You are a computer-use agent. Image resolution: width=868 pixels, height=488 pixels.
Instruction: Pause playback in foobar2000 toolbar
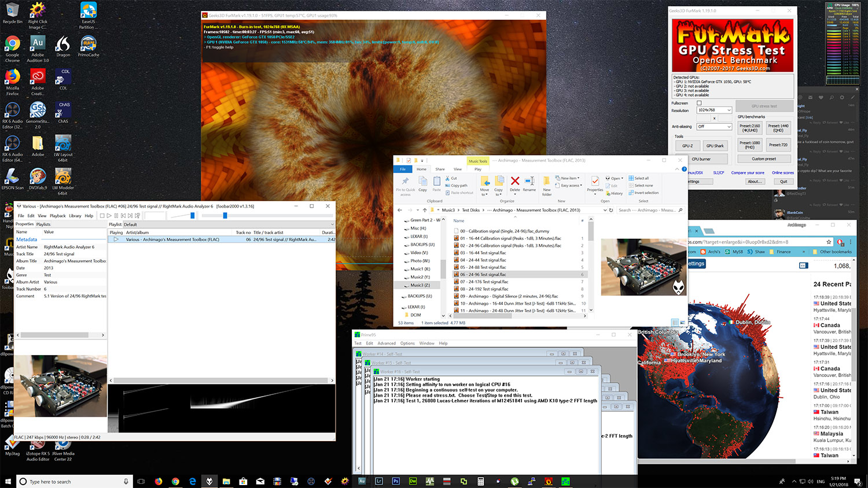click(116, 216)
